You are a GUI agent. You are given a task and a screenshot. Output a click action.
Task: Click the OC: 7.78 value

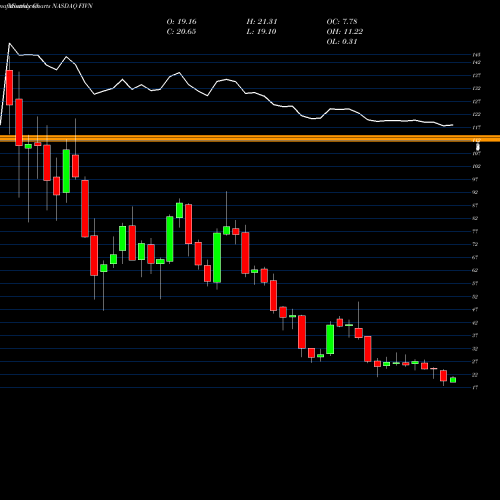342,22
